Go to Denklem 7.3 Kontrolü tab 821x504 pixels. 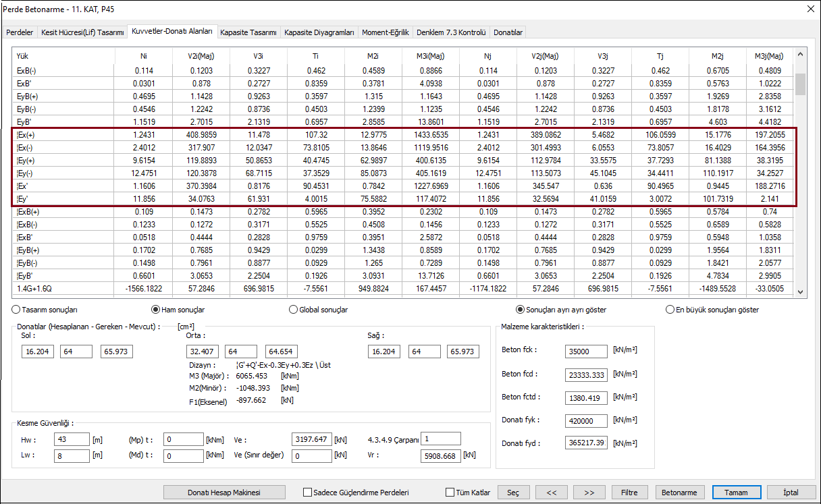click(x=450, y=32)
